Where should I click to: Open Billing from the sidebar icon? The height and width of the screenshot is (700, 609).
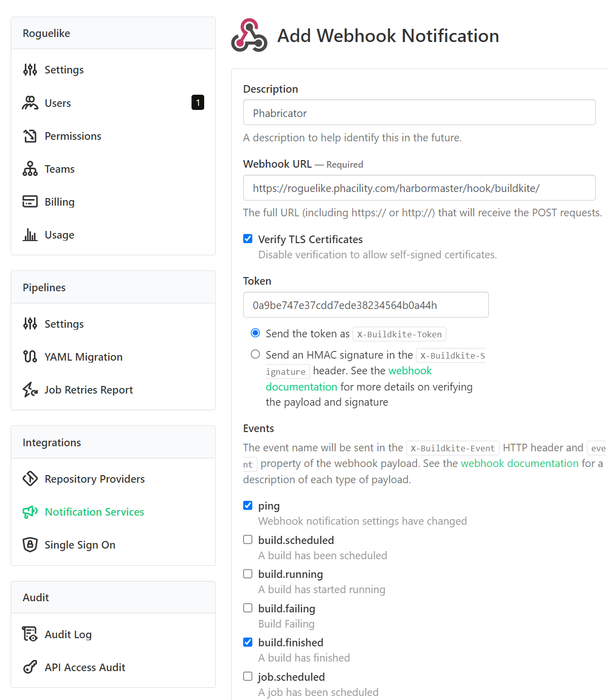[x=30, y=202]
